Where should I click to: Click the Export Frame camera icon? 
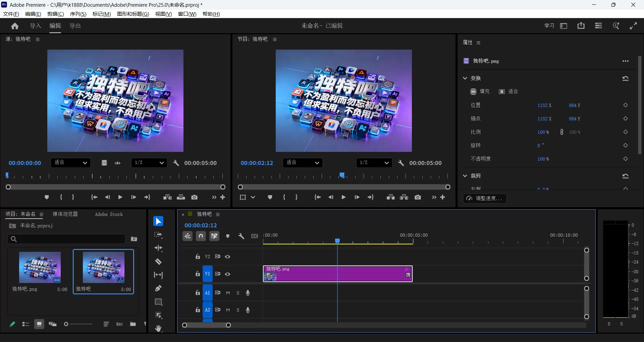tap(418, 197)
